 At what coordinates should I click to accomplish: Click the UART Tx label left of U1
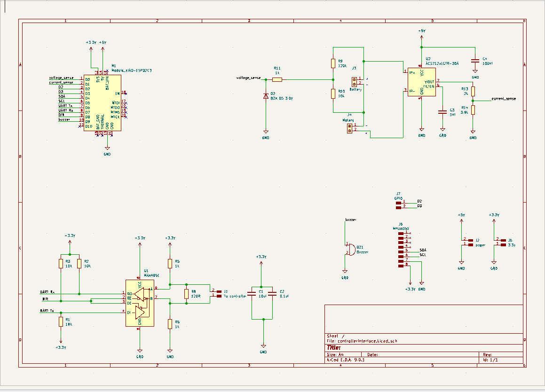(47, 311)
